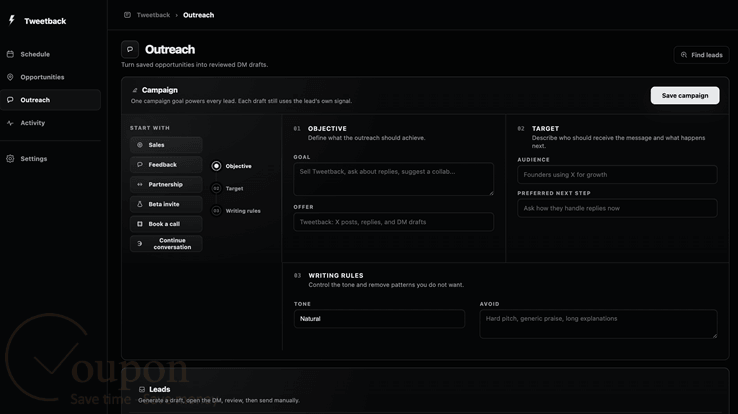
Task: Click the Tone field showing Natural
Action: (x=379, y=318)
